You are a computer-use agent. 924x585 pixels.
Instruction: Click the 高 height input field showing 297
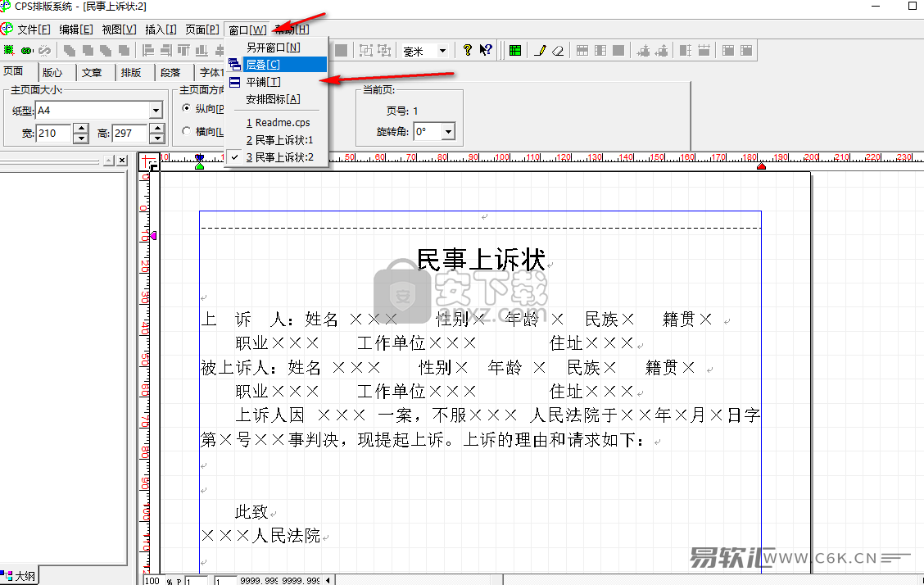click(129, 134)
